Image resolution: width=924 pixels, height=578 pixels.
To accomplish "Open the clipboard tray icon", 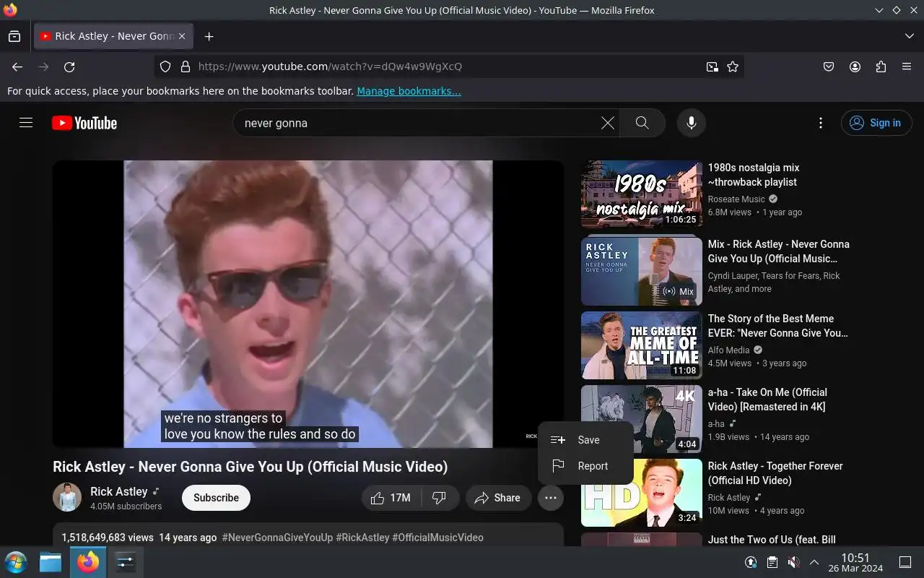I will (772, 562).
